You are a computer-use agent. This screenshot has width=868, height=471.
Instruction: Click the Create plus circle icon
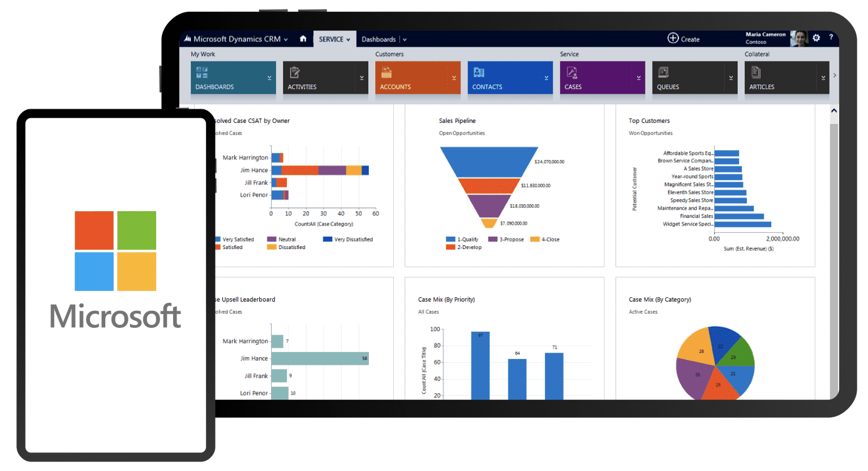[673, 38]
